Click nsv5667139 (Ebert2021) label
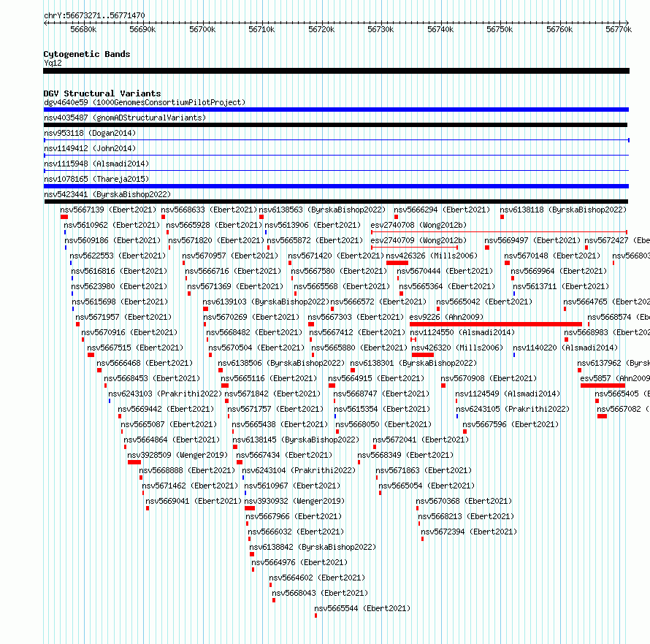650x644 pixels. 108,210
